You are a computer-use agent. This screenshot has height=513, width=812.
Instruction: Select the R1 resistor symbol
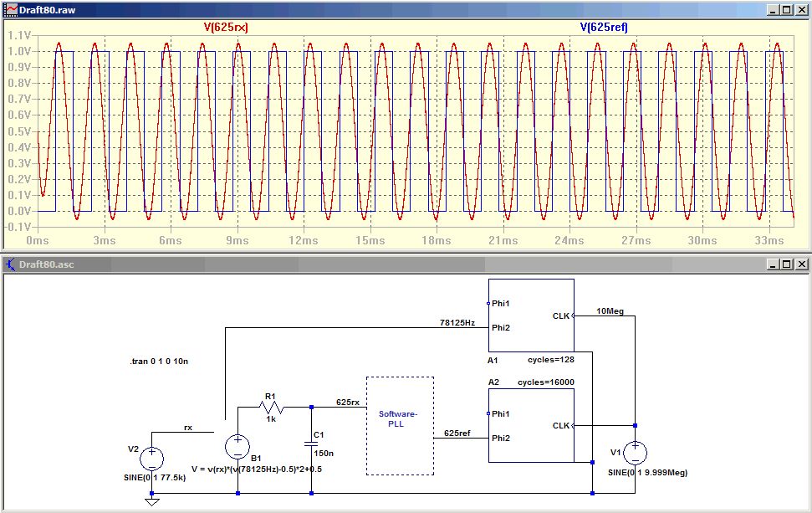coord(271,407)
